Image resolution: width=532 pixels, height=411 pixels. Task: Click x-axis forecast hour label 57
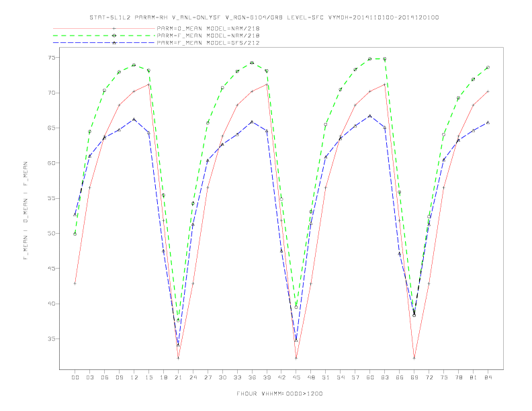point(355,377)
